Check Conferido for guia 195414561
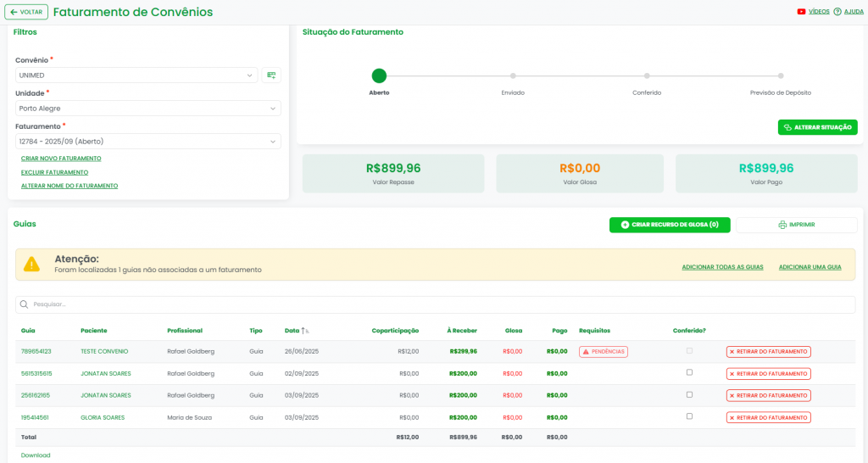The width and height of the screenshot is (868, 463). click(689, 416)
